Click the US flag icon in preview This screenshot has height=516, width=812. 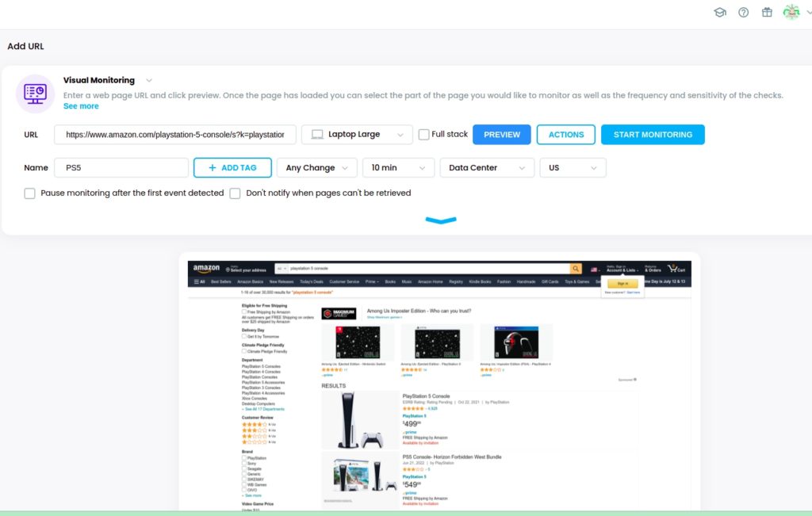[594, 269]
